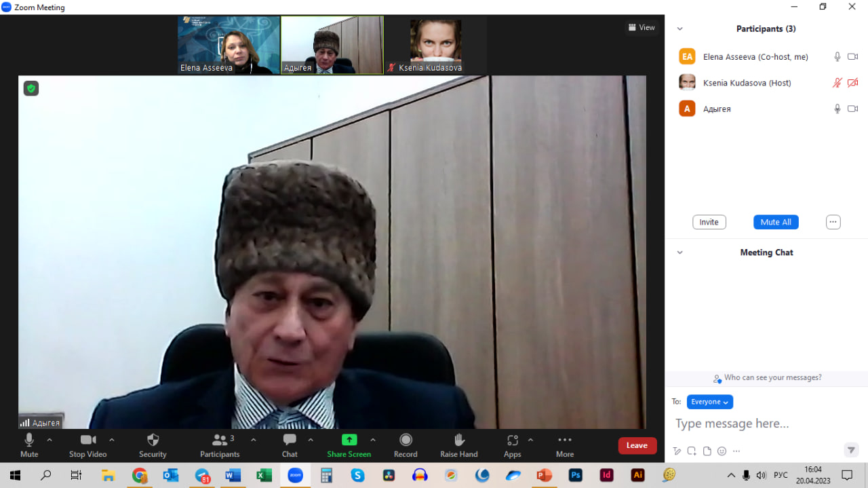Screen dimensions: 868x488
Task: Open the Share Screen option
Action: pyautogui.click(x=349, y=440)
